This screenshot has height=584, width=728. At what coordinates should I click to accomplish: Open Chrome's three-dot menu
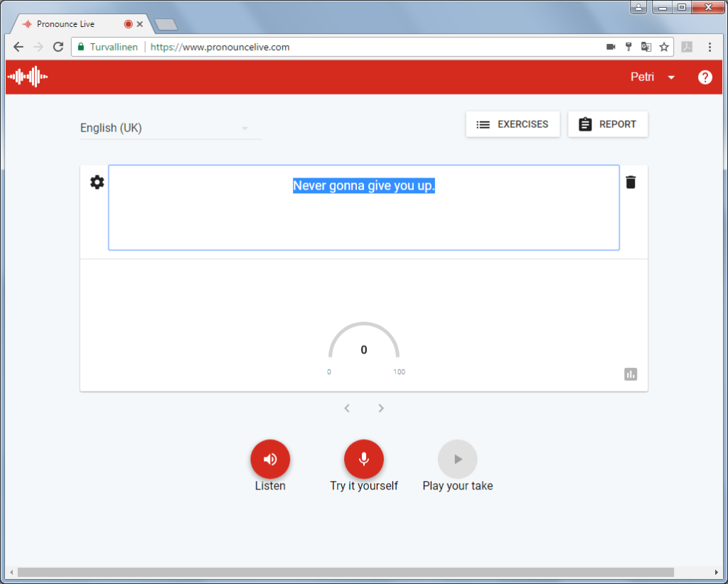click(710, 47)
